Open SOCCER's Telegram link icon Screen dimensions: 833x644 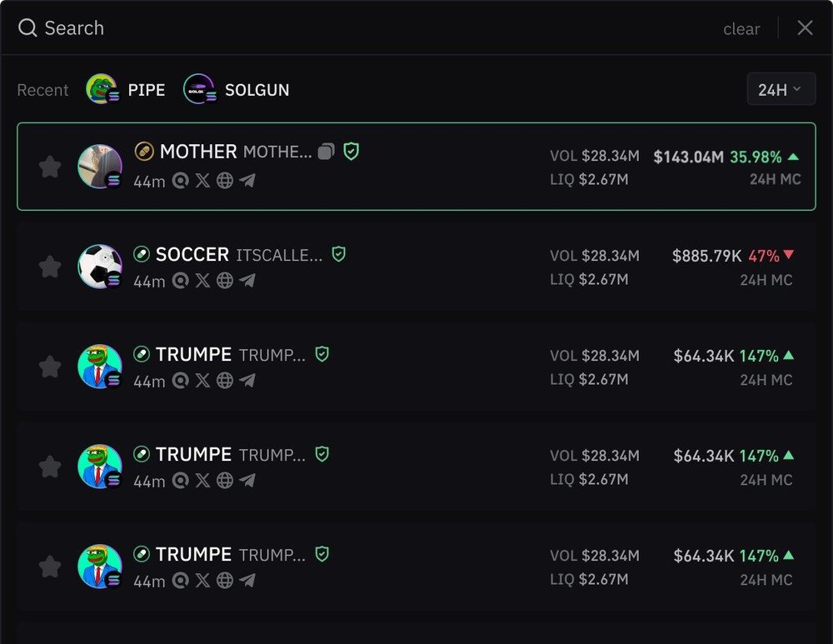tap(247, 281)
